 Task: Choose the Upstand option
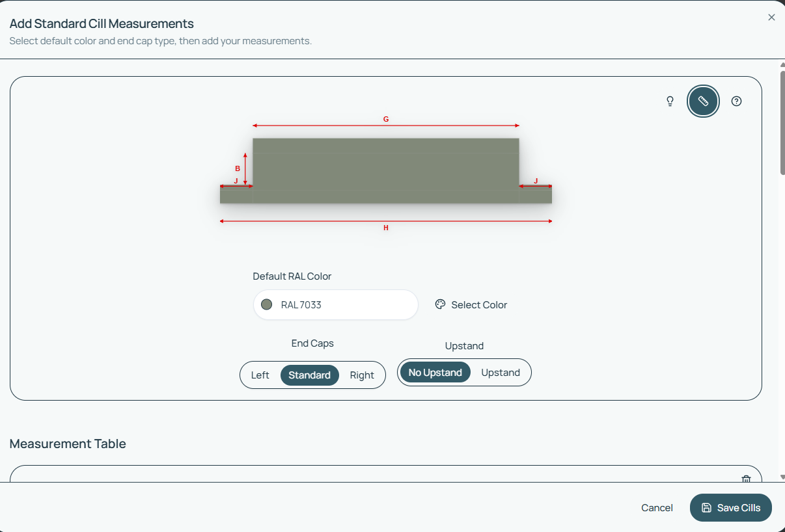(x=501, y=373)
